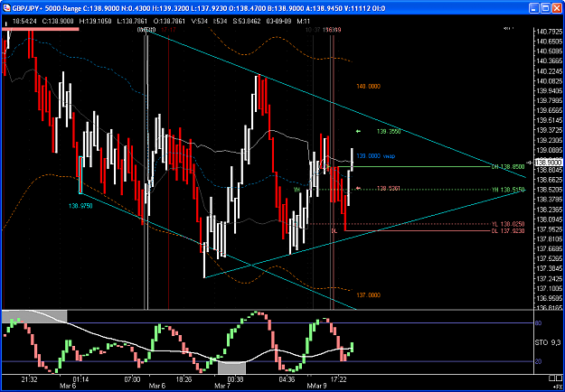Click the S:53.8462 value in info bar
This screenshot has height=392, width=565.
tap(247, 22)
